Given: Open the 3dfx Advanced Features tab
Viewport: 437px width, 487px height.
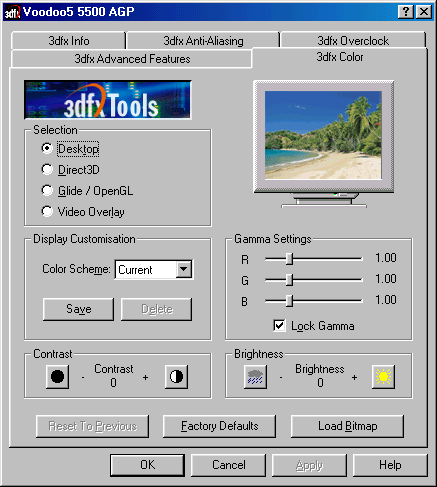Looking at the screenshot, I should 132,59.
